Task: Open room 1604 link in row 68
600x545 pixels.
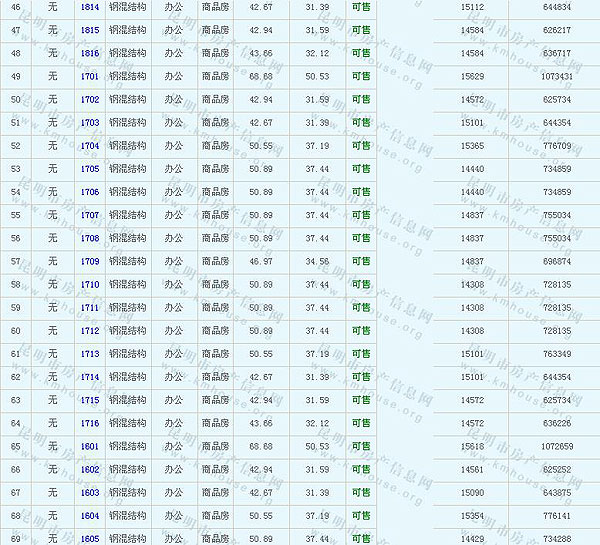Action: tap(90, 516)
